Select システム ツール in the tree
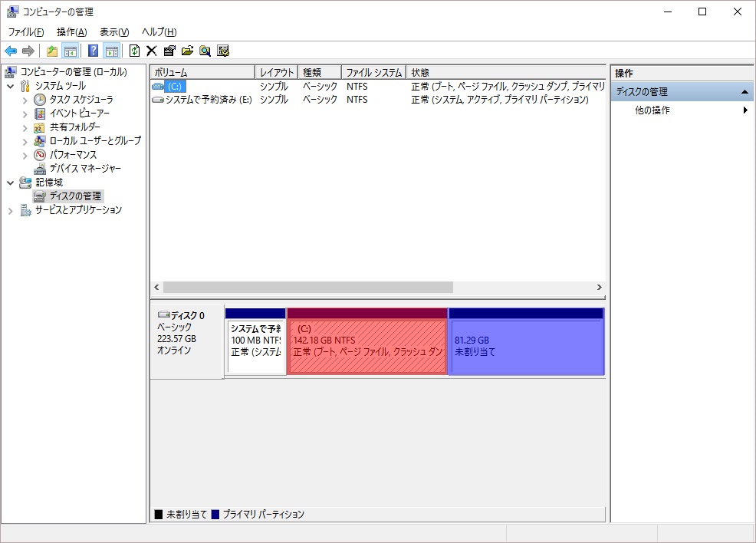756x543 pixels. click(61, 86)
